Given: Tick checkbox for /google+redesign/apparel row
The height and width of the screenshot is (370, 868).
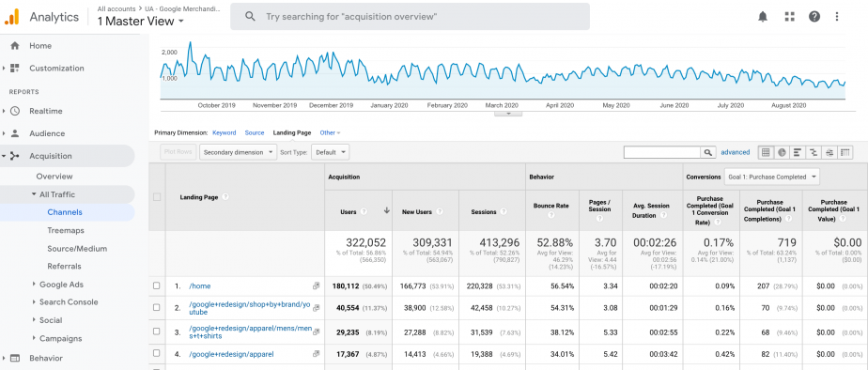Looking at the screenshot, I should point(157,354).
